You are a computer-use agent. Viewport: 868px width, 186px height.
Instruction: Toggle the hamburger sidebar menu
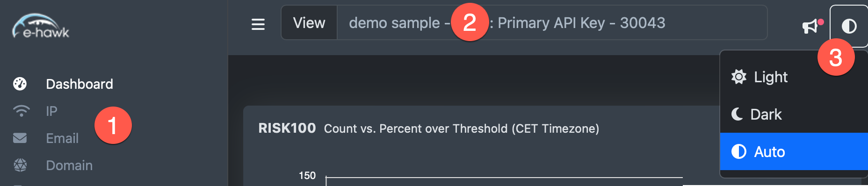click(258, 24)
